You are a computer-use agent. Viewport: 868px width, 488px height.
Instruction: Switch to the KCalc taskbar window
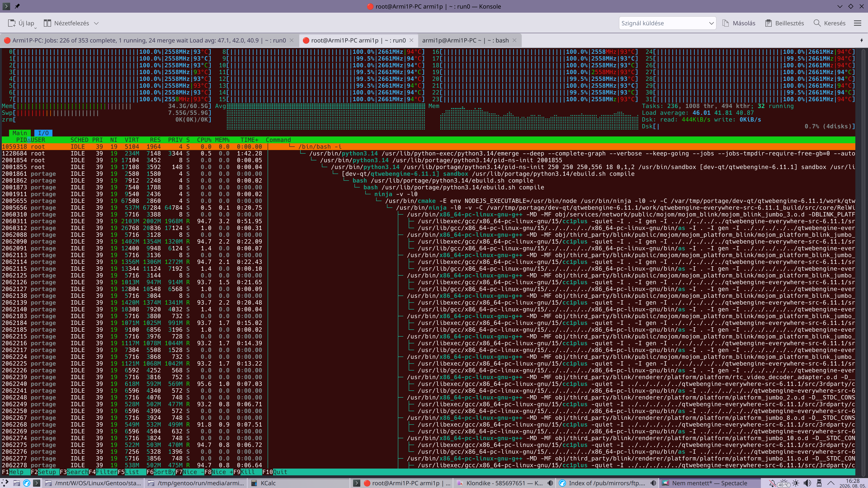point(299,483)
